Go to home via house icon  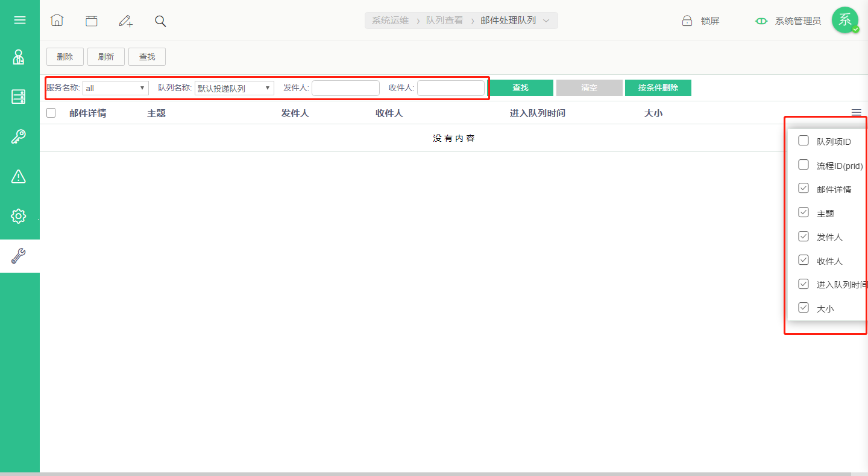(x=57, y=21)
